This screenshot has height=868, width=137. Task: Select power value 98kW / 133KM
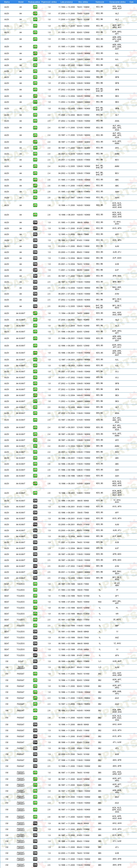tap(83, 614)
